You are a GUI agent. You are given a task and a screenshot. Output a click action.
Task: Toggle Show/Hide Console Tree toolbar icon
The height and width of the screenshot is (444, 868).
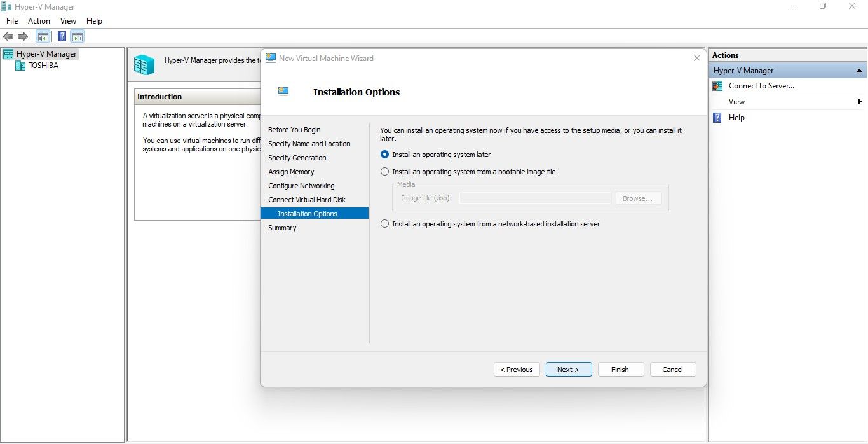tap(43, 37)
